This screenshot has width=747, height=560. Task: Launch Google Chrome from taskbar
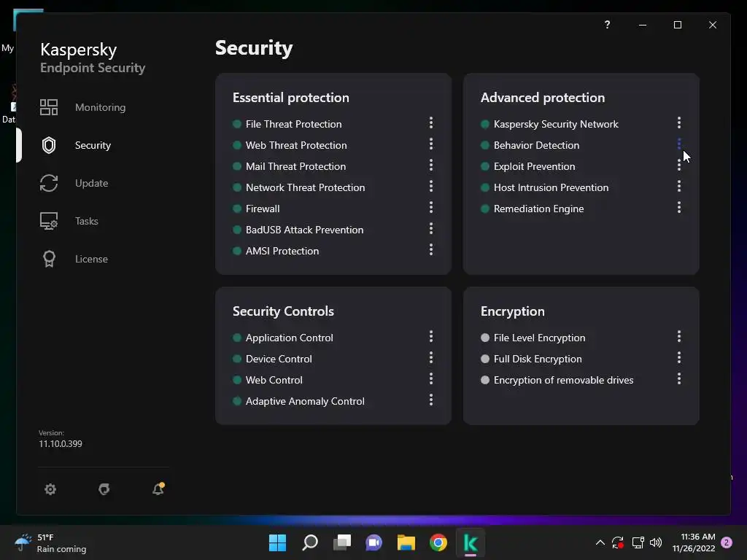click(x=438, y=542)
